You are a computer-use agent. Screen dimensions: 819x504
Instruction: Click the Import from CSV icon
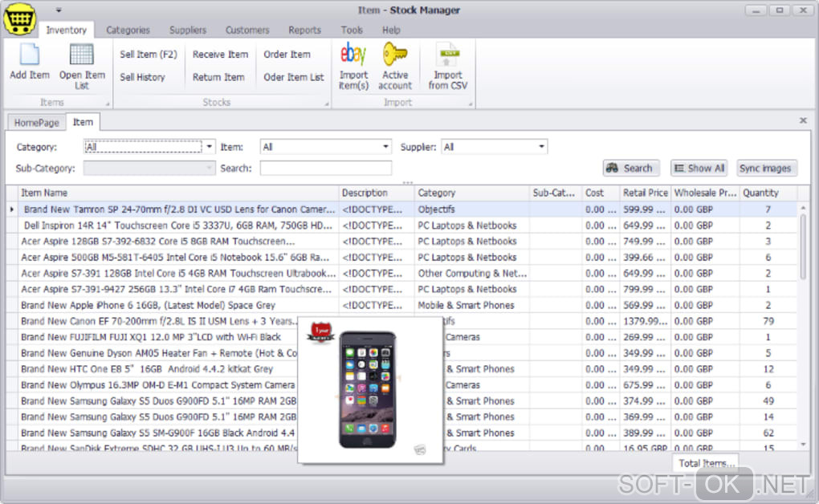(x=447, y=55)
